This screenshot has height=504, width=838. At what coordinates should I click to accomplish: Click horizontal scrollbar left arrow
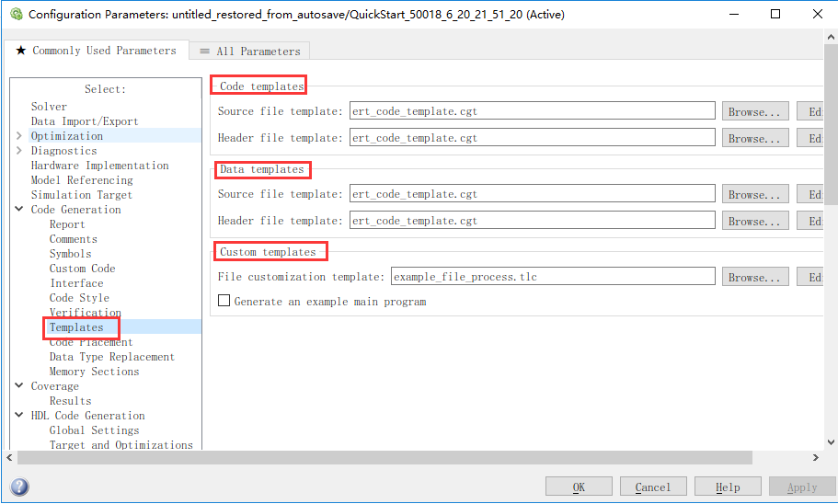pyautogui.click(x=9, y=457)
